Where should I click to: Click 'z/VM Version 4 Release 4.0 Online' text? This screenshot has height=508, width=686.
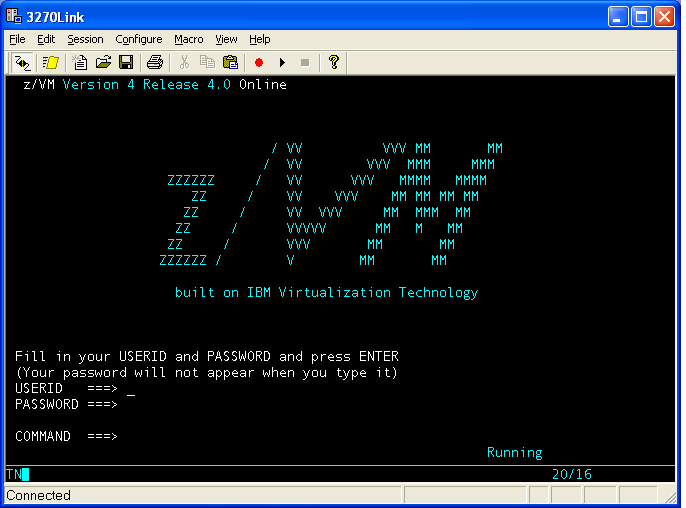tap(155, 84)
